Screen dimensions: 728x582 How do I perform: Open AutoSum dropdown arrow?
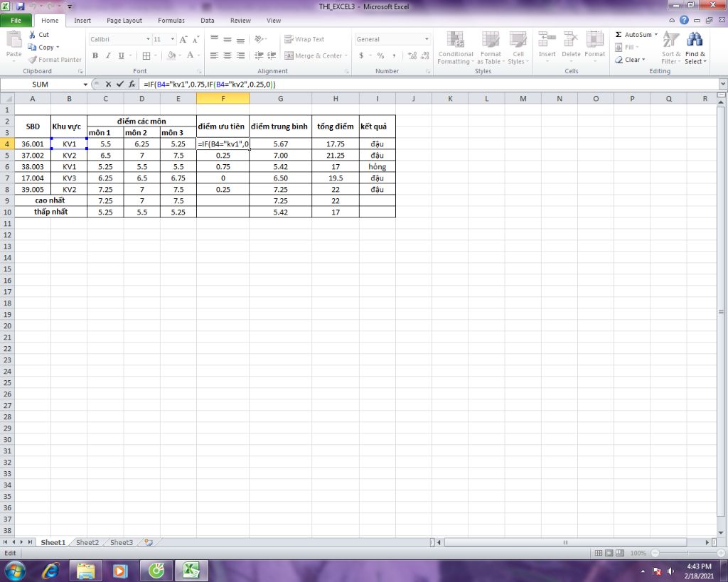pyautogui.click(x=656, y=35)
